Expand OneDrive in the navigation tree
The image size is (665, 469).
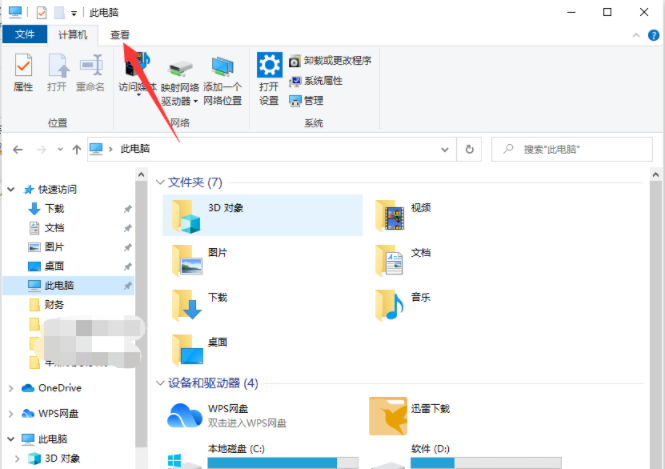[x=11, y=388]
